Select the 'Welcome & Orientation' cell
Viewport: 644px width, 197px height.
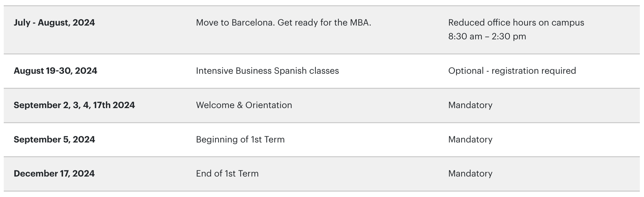pos(244,105)
